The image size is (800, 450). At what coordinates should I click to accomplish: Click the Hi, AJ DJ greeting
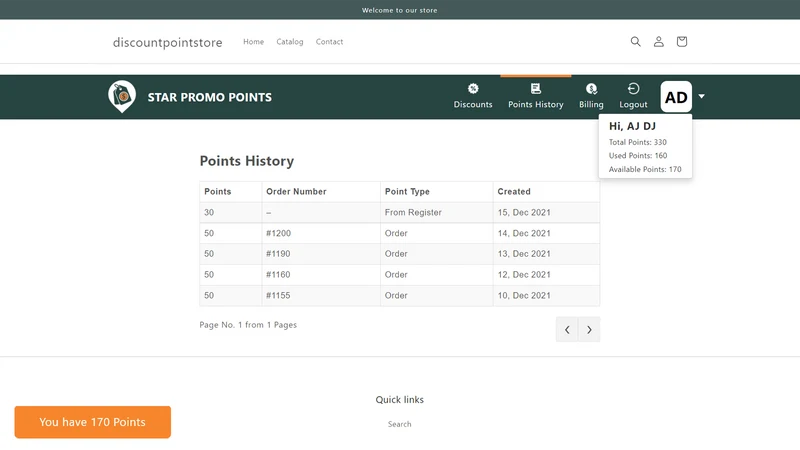[632, 126]
